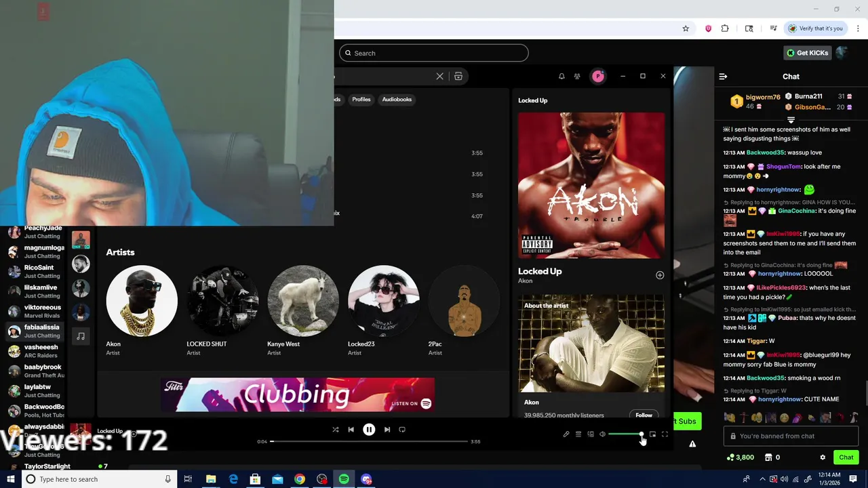Viewport: 868px width, 488px height.
Task: Mute Spotify using the speaker icon
Action: [602, 434]
